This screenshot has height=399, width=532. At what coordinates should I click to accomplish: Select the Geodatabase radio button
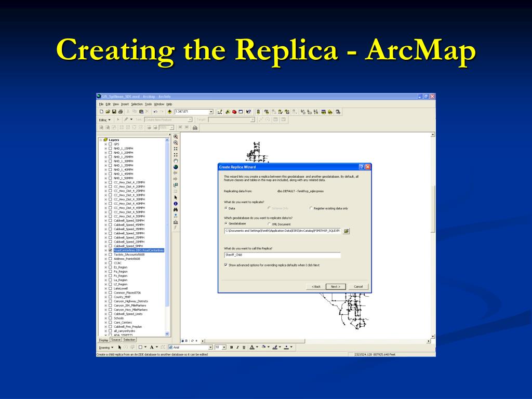point(226,223)
